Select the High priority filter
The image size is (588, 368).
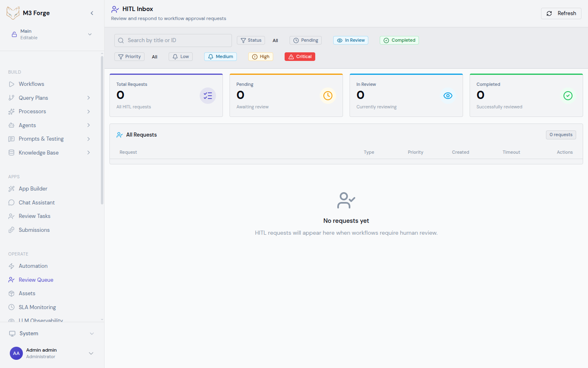(261, 57)
